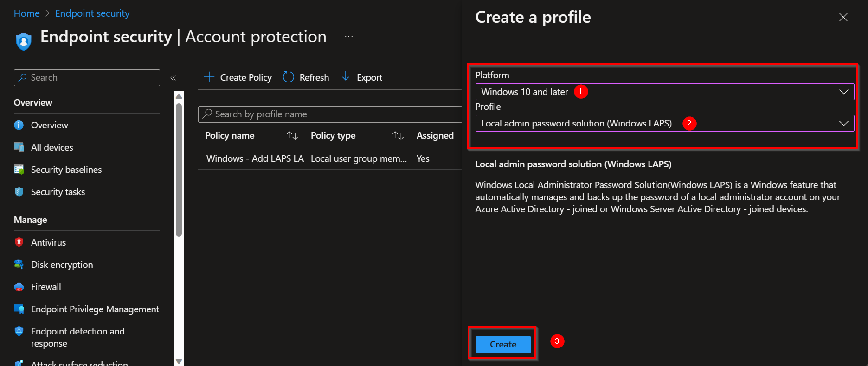868x366 pixels.
Task: Click the All devices icon
Action: (x=19, y=147)
